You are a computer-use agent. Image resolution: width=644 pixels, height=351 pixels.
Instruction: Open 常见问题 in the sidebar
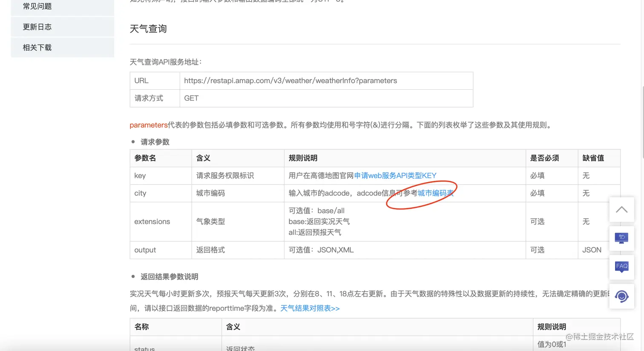63,7
